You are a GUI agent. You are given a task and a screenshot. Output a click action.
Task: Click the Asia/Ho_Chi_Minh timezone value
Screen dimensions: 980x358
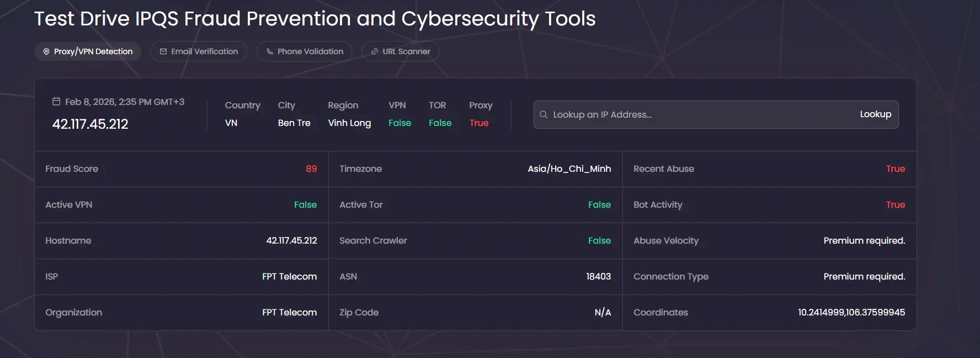[569, 169]
